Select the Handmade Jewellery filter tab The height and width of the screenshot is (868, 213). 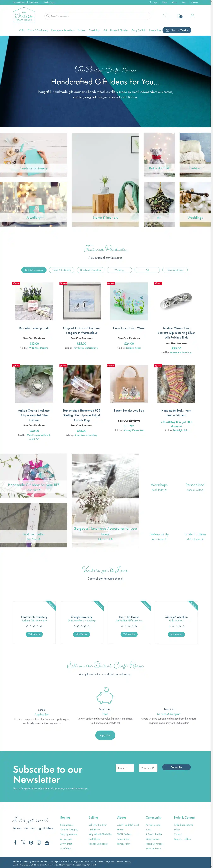90,270
